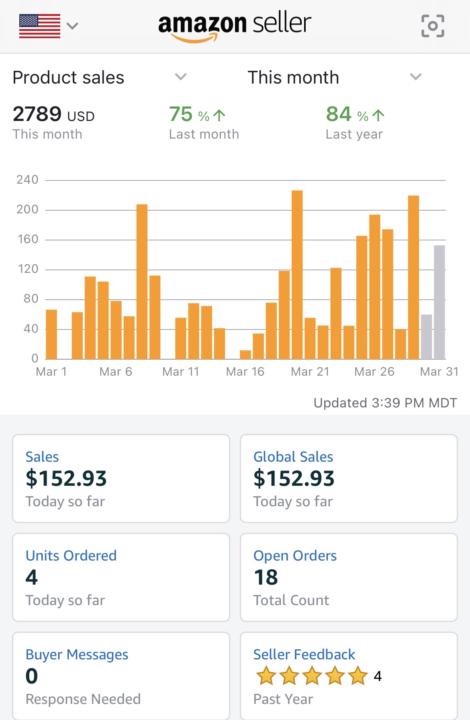Image resolution: width=470 pixels, height=720 pixels.
Task: Open the Global Sales card
Action: [x=349, y=478]
